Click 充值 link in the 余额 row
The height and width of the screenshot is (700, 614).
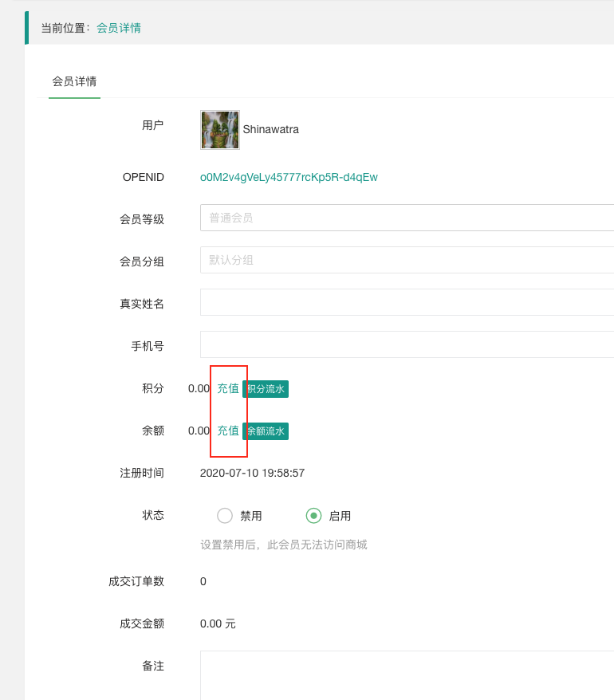(x=228, y=431)
